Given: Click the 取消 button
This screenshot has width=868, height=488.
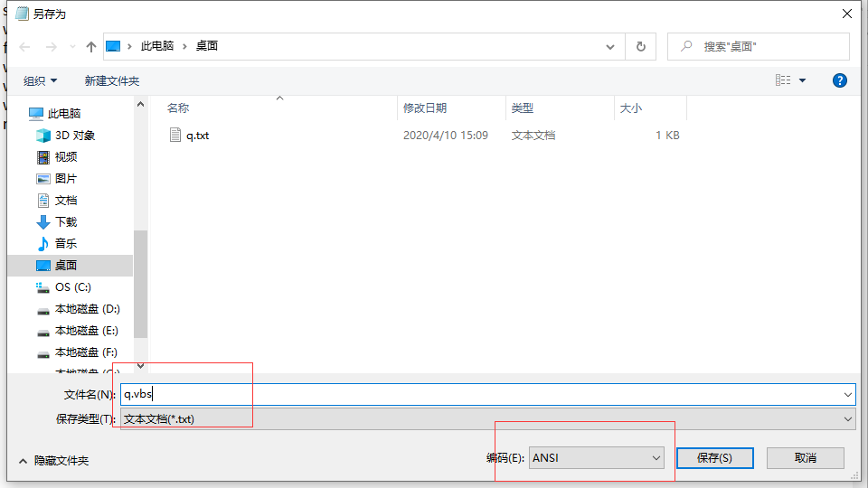Looking at the screenshot, I should [805, 458].
